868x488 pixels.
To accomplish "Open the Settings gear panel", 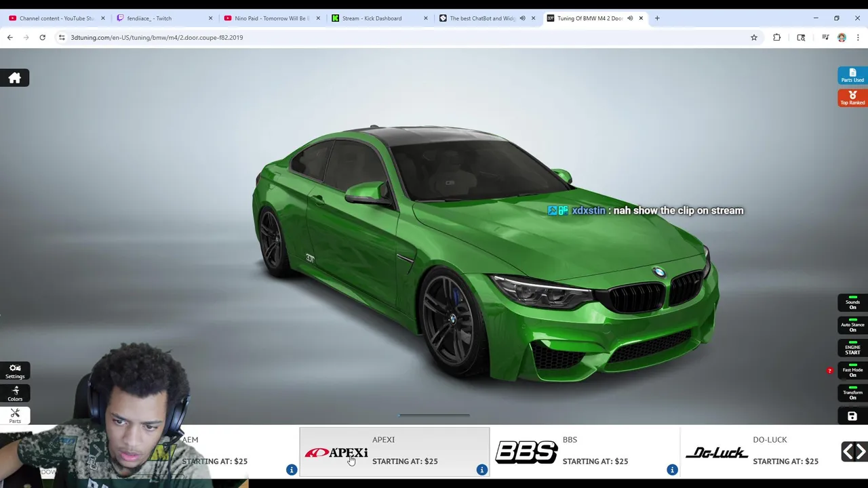I will tap(15, 371).
